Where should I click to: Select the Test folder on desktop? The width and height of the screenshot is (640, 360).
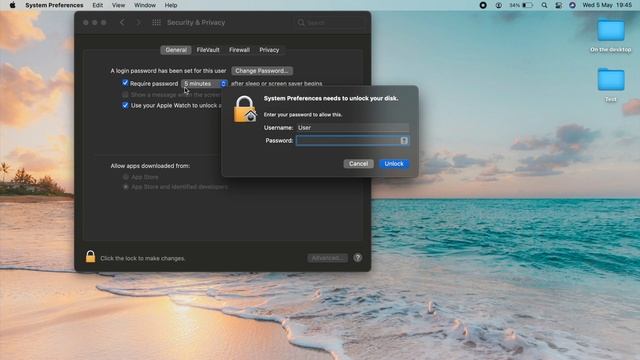(611, 84)
